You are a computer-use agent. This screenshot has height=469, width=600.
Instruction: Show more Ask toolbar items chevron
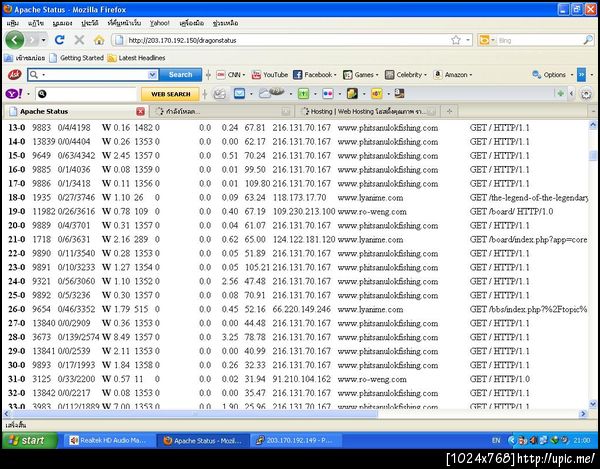pyautogui.click(x=581, y=75)
